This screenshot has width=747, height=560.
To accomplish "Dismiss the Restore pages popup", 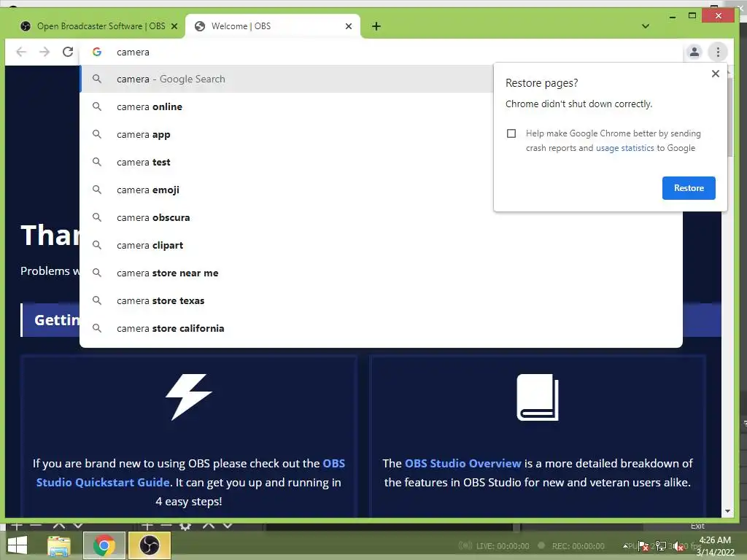I will (x=715, y=74).
